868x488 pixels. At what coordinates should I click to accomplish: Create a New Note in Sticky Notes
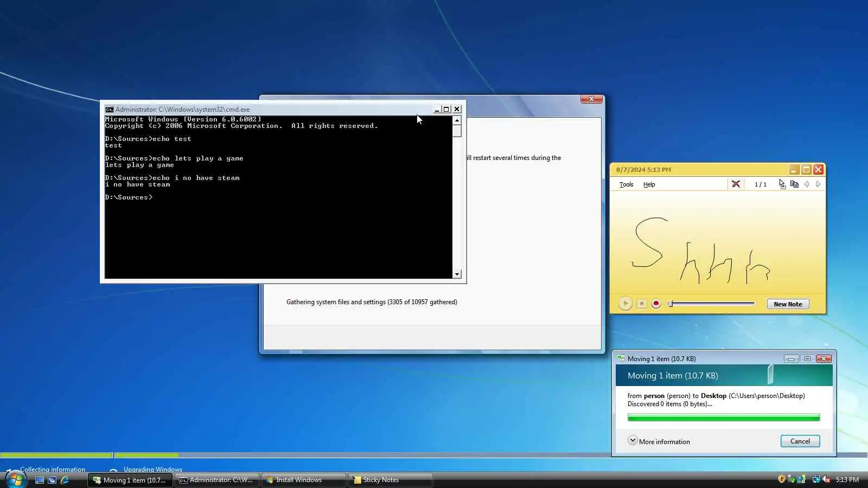(788, 304)
